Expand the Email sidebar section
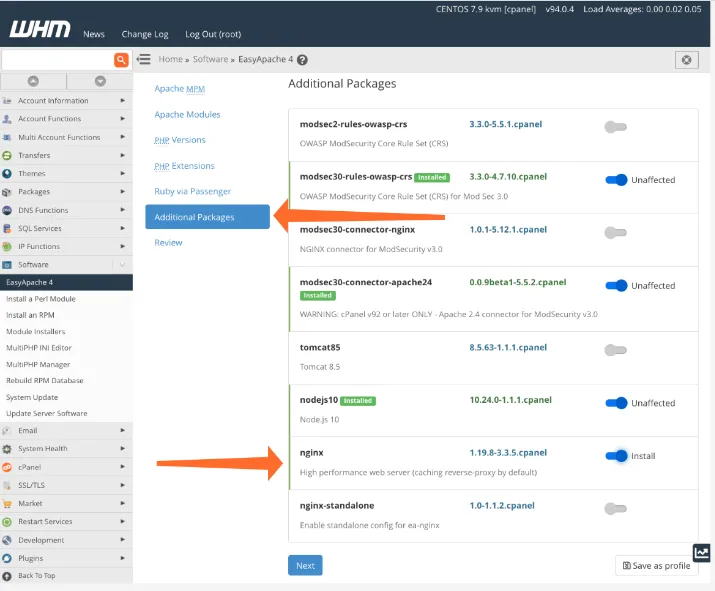The width and height of the screenshot is (715, 591). coord(66,431)
